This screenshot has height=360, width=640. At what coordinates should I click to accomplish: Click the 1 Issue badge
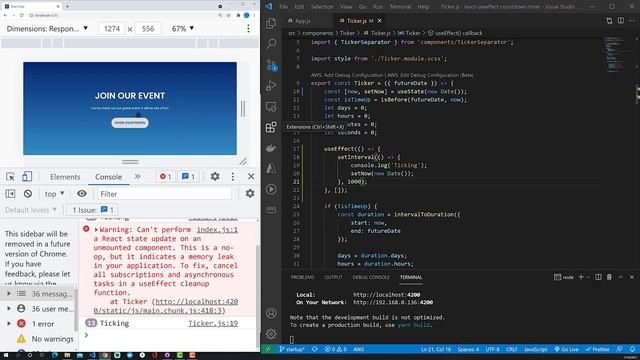(93, 210)
